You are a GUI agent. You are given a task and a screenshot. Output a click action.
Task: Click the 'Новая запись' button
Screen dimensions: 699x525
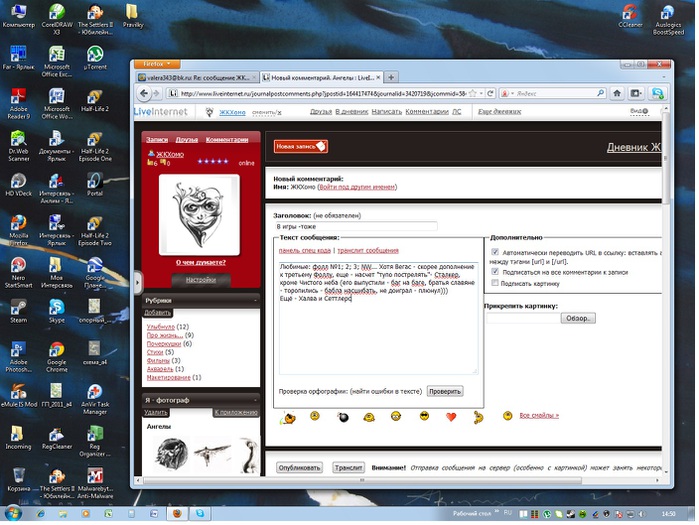[300, 146]
